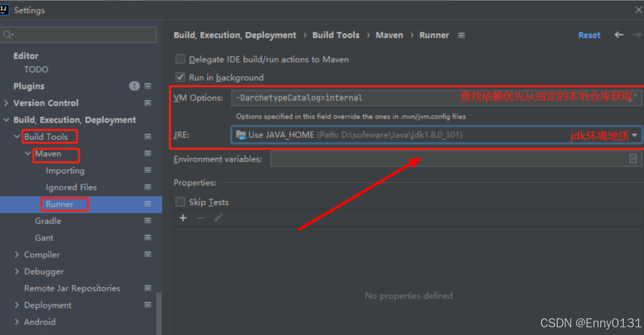
Task: Click project-level icon beside Compiler
Action: [148, 254]
